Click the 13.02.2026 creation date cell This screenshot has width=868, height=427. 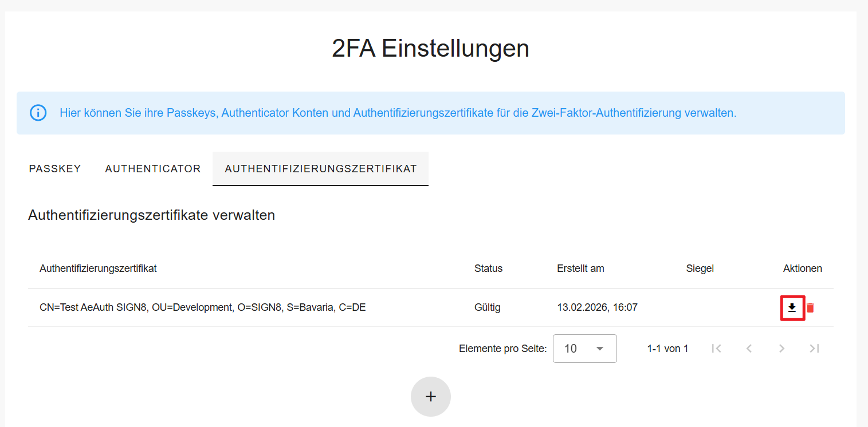click(597, 308)
